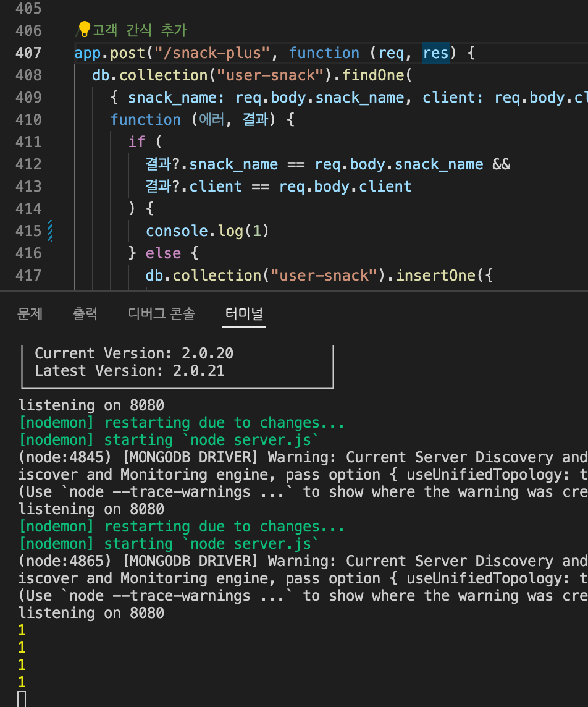588x707 pixels.
Task: Switch to the 출력 (Output) tab
Action: (85, 313)
